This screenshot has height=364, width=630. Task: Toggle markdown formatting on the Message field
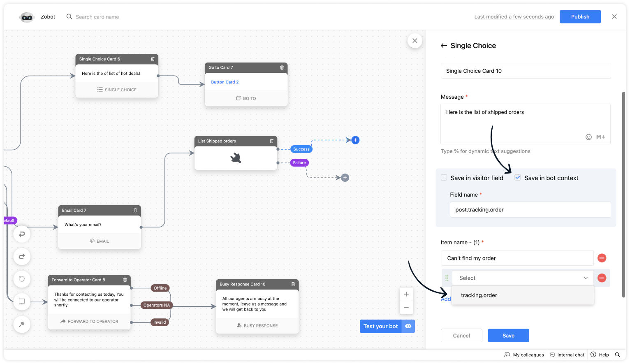600,137
